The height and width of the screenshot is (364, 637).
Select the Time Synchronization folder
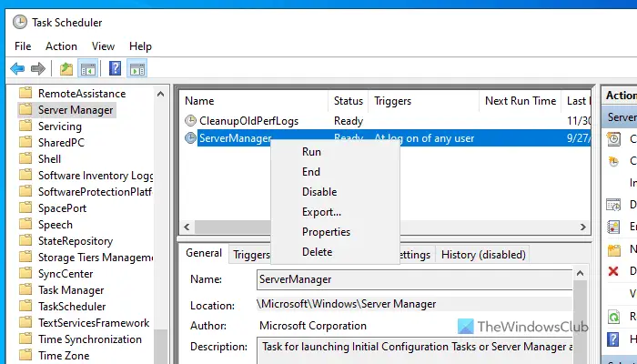(90, 339)
